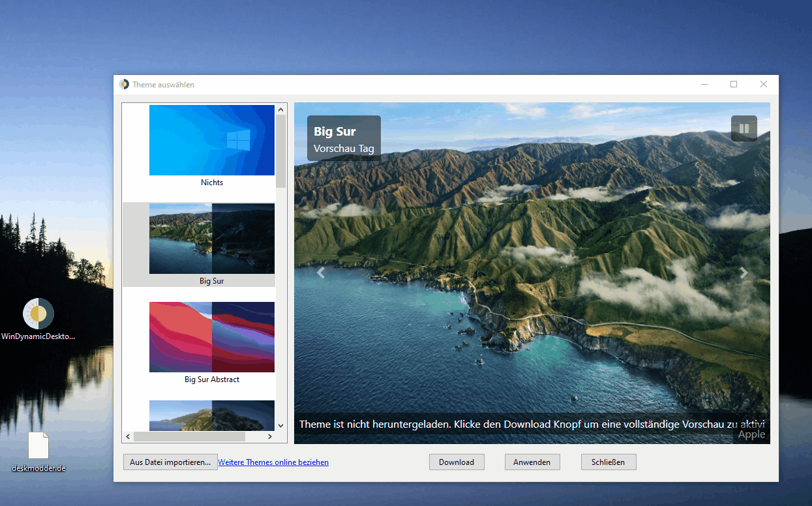The height and width of the screenshot is (506, 812).
Task: Select the coastal theme thumbnail below Big Sur Abstract
Action: point(212,415)
